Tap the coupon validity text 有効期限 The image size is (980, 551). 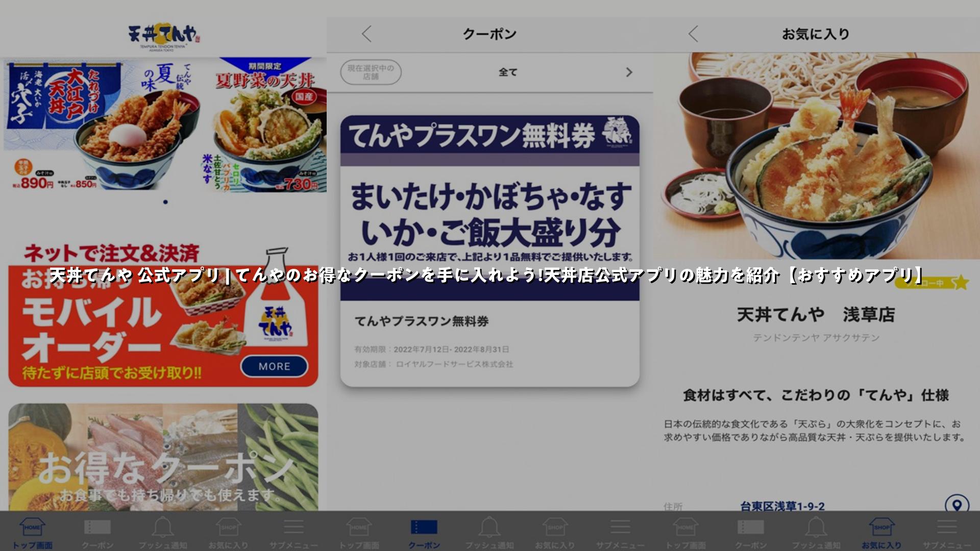coord(431,349)
